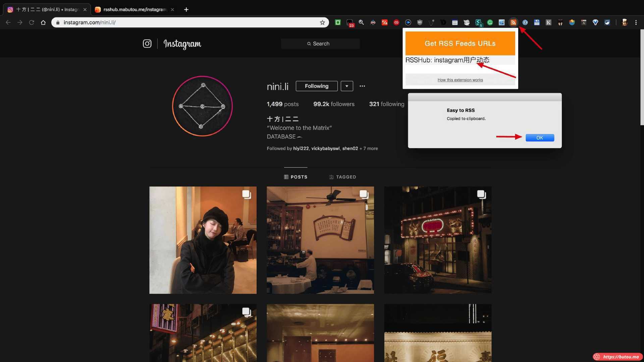Toggle the Following button for nini.li
Viewport: 644px width, 362px height.
316,86
